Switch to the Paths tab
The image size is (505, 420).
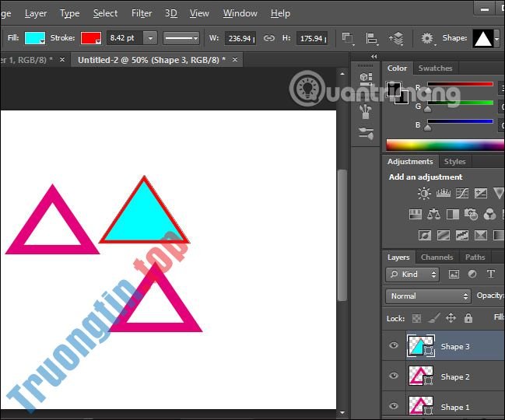[x=475, y=257]
